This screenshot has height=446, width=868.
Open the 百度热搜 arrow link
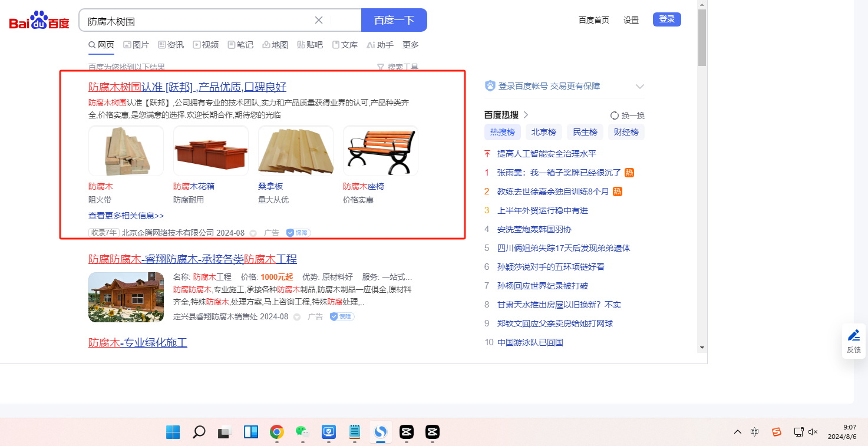click(x=526, y=115)
